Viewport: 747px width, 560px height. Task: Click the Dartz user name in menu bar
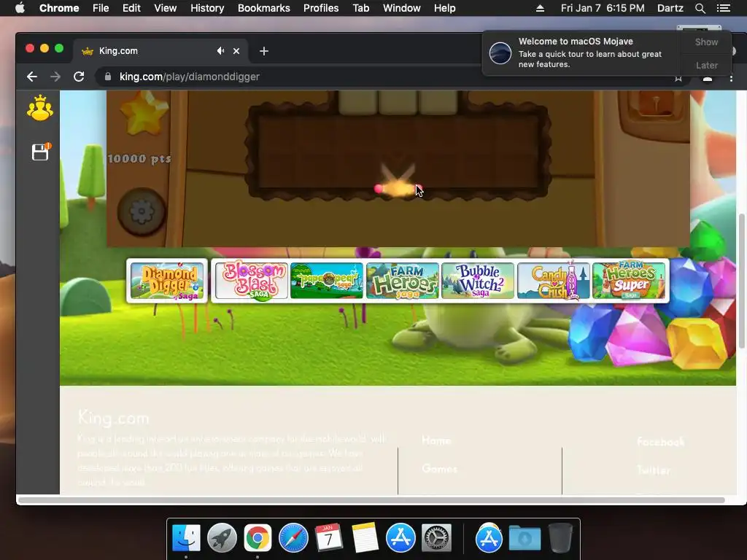(x=670, y=8)
